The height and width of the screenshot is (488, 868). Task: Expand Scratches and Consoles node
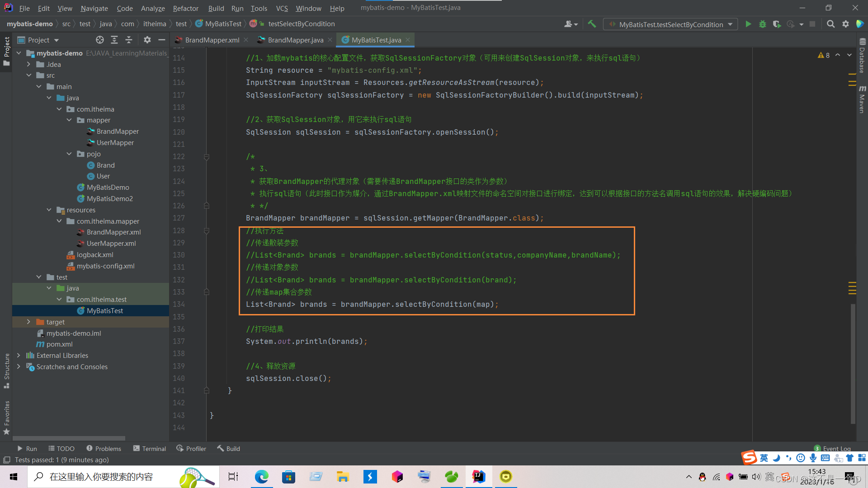[19, 367]
